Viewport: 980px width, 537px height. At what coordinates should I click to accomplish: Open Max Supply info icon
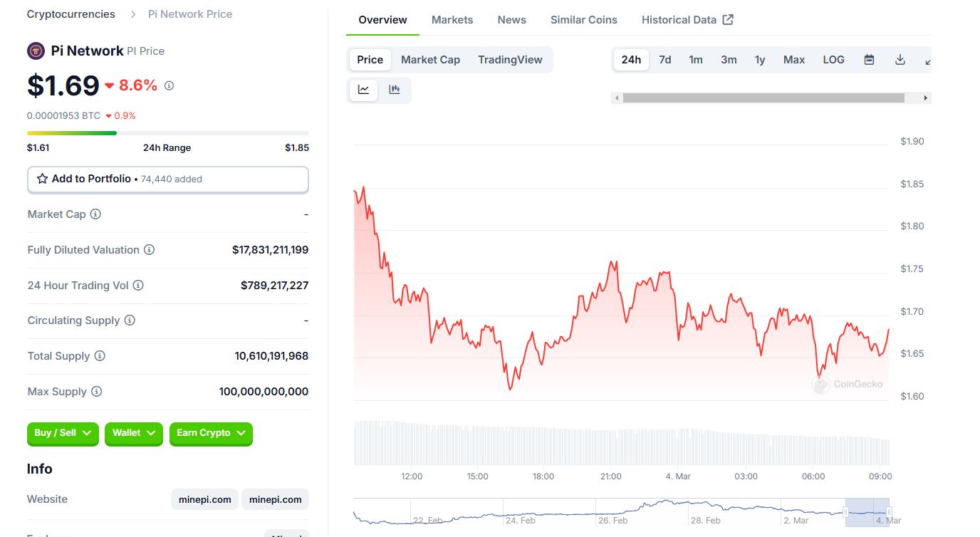click(96, 392)
